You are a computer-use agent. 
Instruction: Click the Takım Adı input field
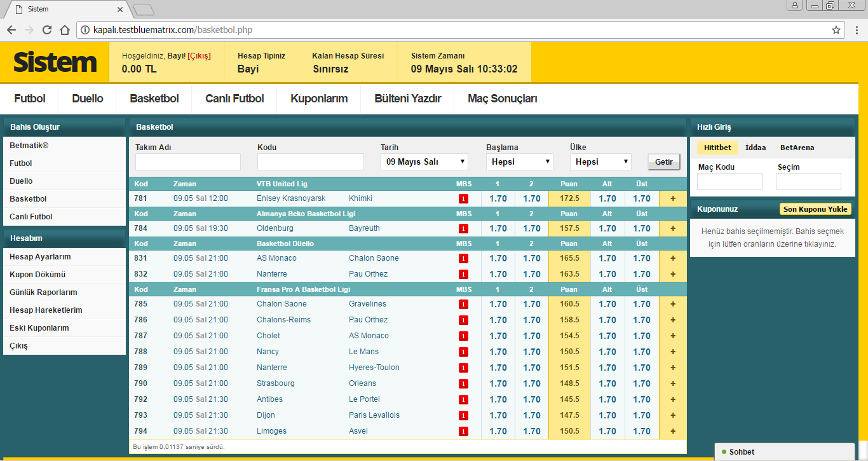coord(188,162)
